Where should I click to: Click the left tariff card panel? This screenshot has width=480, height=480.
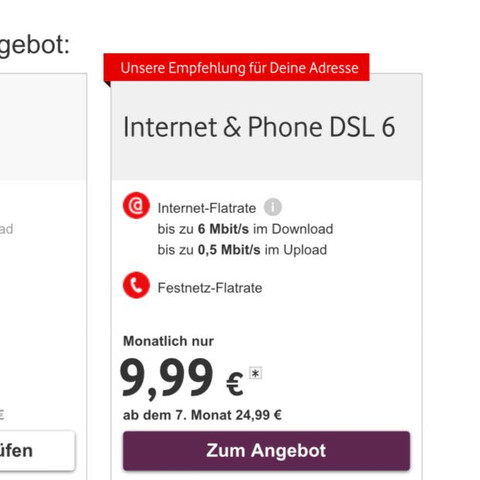point(43,277)
